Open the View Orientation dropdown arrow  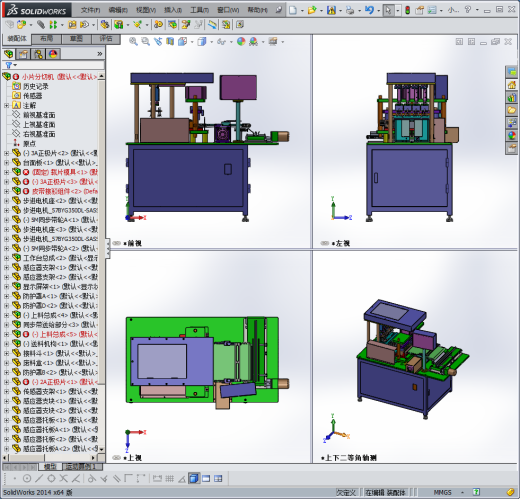(x=192, y=42)
